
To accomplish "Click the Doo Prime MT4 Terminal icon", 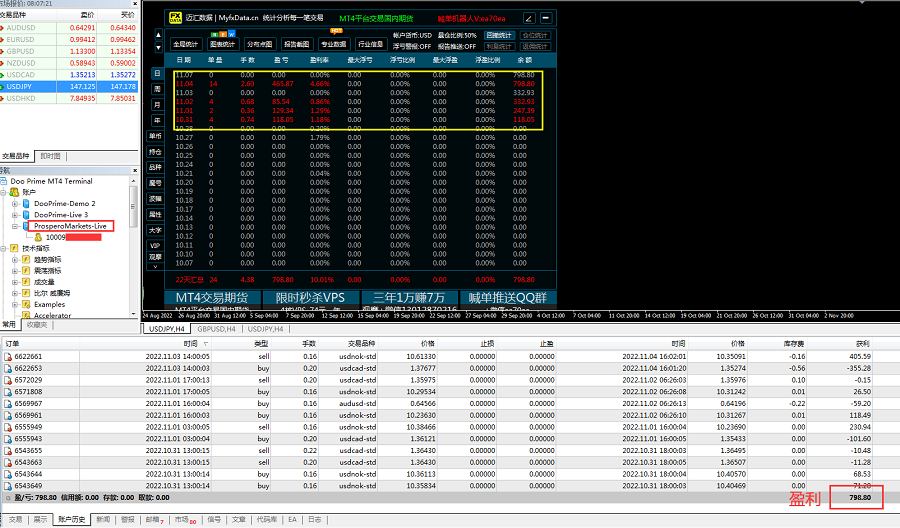I will [x=4, y=181].
